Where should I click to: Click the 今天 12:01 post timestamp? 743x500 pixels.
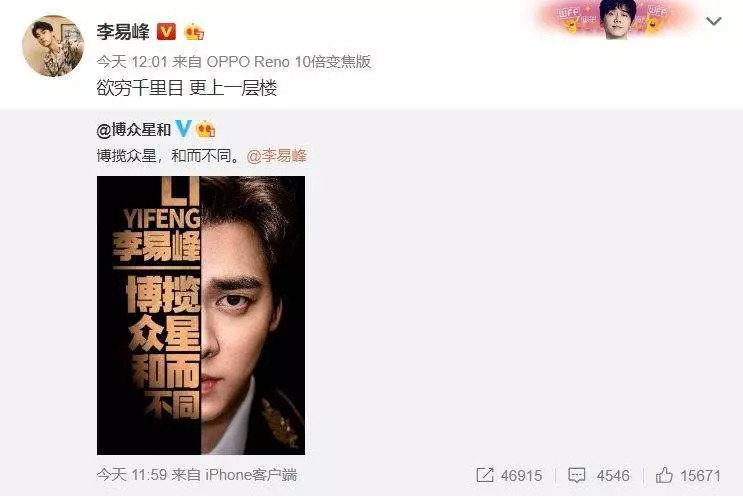pyautogui.click(x=132, y=62)
